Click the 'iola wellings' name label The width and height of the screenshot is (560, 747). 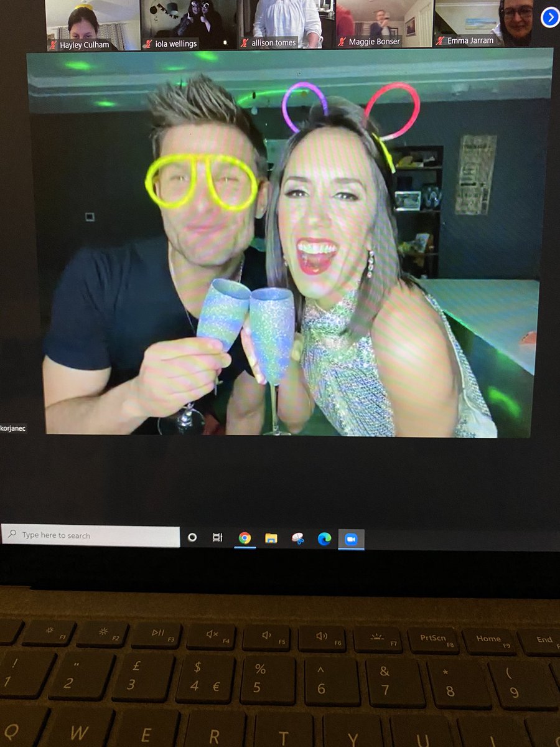(x=175, y=44)
